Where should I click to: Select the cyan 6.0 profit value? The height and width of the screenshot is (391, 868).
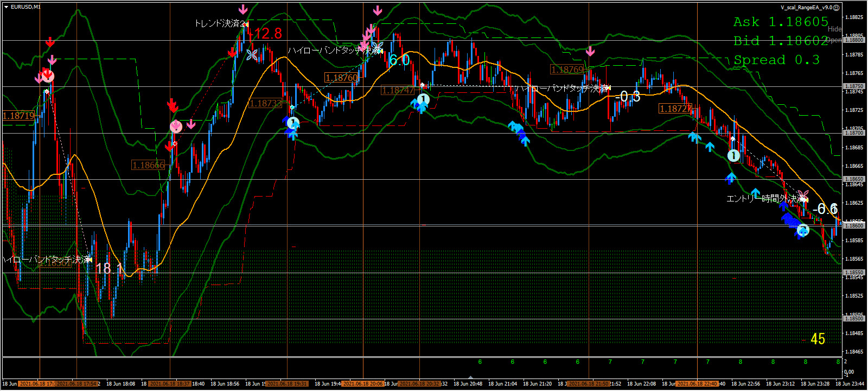tap(399, 60)
